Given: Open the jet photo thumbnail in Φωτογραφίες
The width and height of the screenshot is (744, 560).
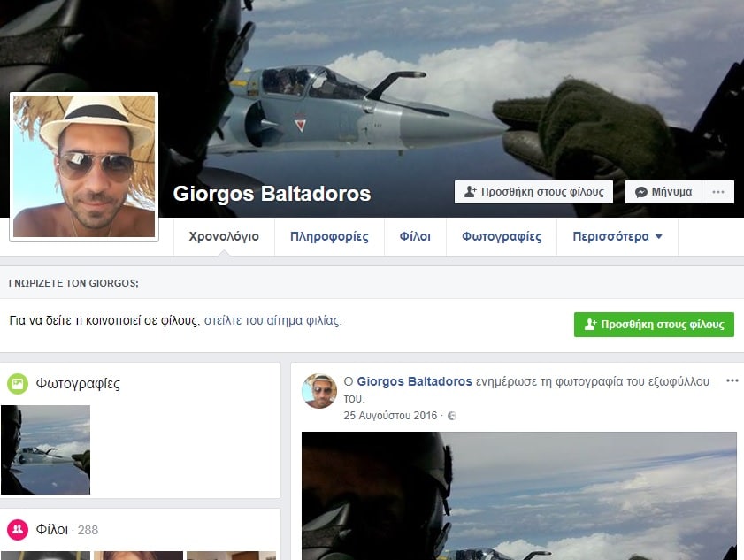Looking at the screenshot, I should 45,449.
